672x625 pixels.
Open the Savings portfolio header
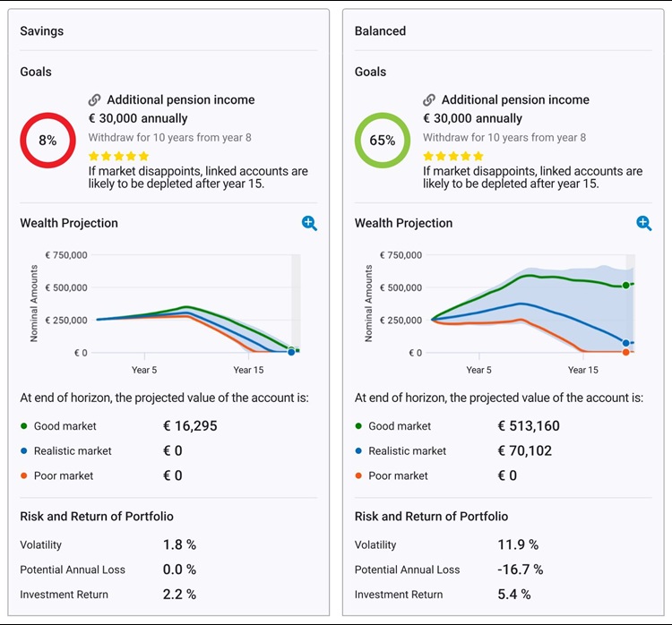[x=42, y=31]
